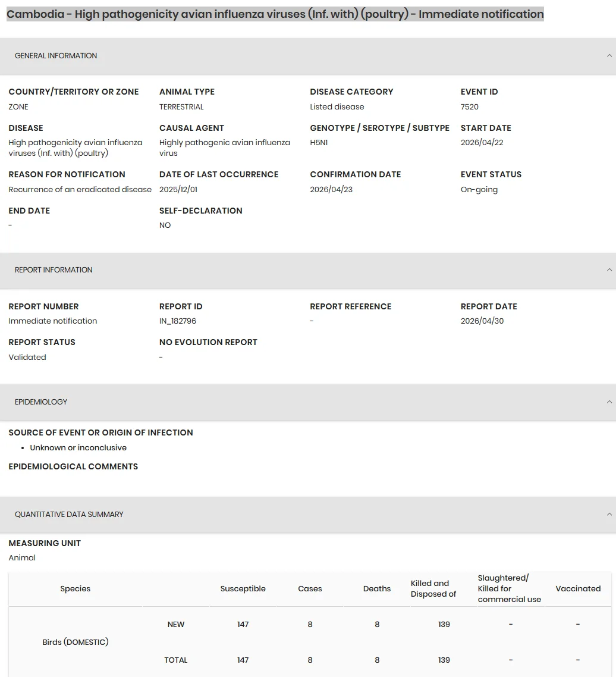Image resolution: width=616 pixels, height=677 pixels.
Task: Click the Epidemiology header label
Action: [41, 402]
